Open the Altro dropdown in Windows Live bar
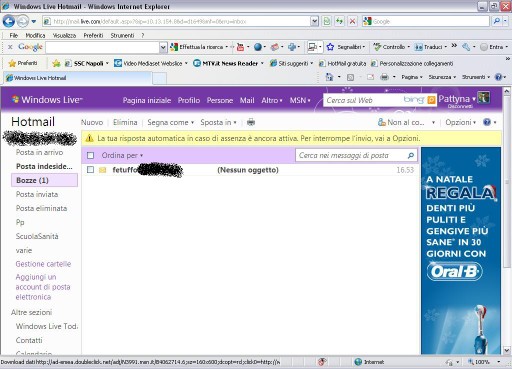This screenshot has width=512, height=369. (272, 100)
